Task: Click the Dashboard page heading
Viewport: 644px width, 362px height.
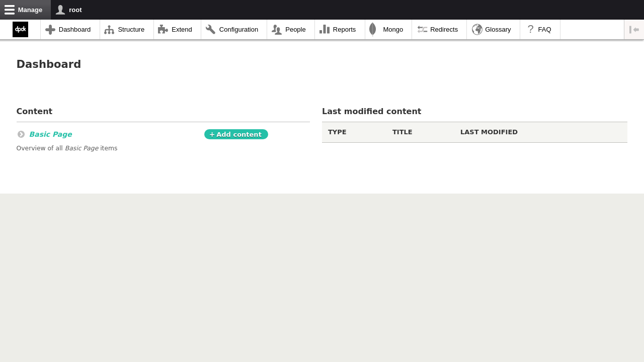Action: 49,64
